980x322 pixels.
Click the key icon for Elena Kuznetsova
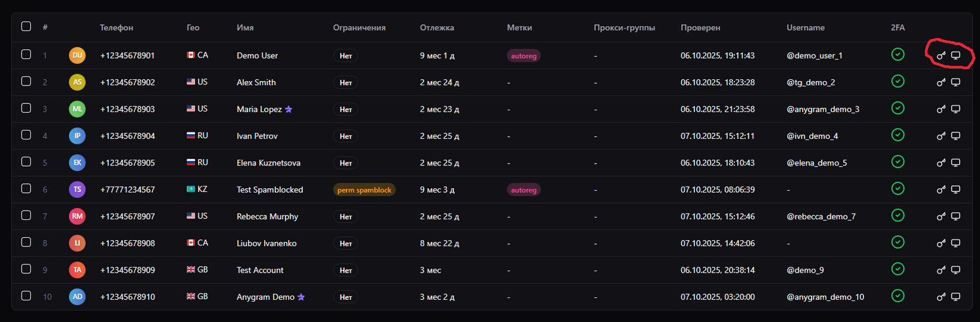tap(941, 163)
